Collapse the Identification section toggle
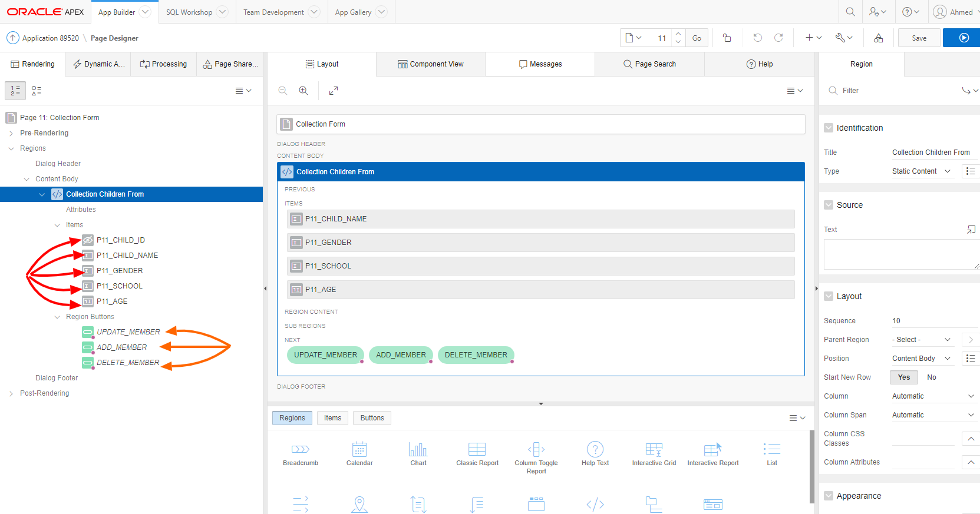The width and height of the screenshot is (980, 514). (x=829, y=128)
